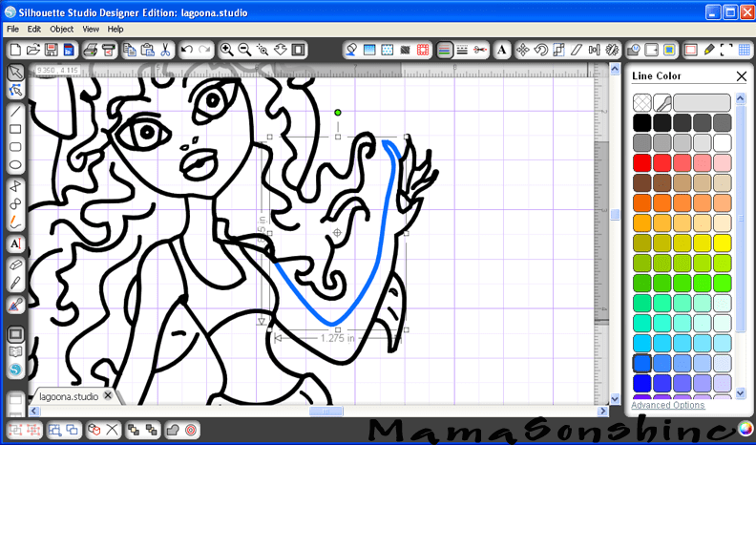The width and height of the screenshot is (756, 550).
Task: Select the Edit Points tool
Action: pyautogui.click(x=15, y=91)
